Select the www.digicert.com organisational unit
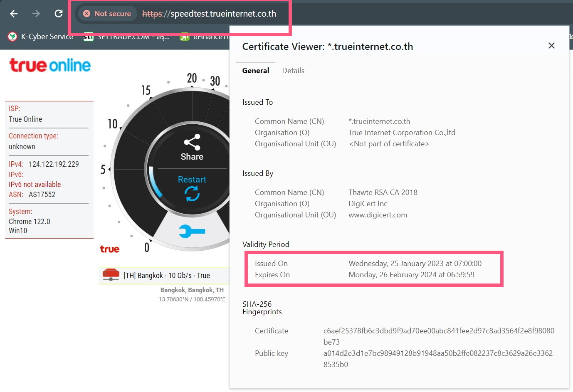The height and width of the screenshot is (392, 573). coord(378,215)
